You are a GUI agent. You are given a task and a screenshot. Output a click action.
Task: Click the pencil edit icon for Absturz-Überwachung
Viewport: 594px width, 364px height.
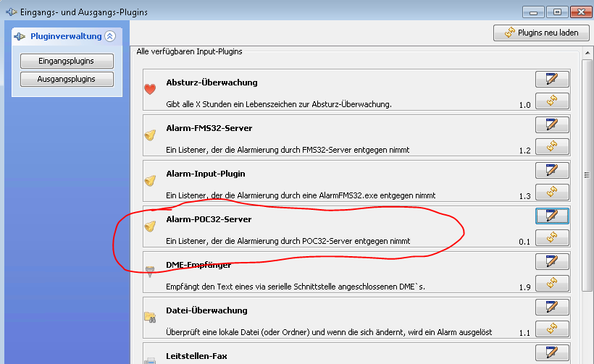[552, 79]
